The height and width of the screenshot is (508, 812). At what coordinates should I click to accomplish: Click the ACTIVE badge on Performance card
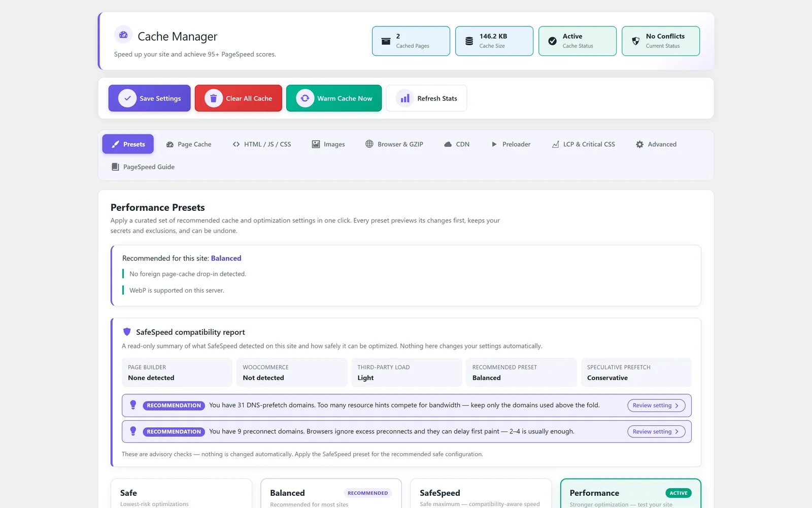679,493
